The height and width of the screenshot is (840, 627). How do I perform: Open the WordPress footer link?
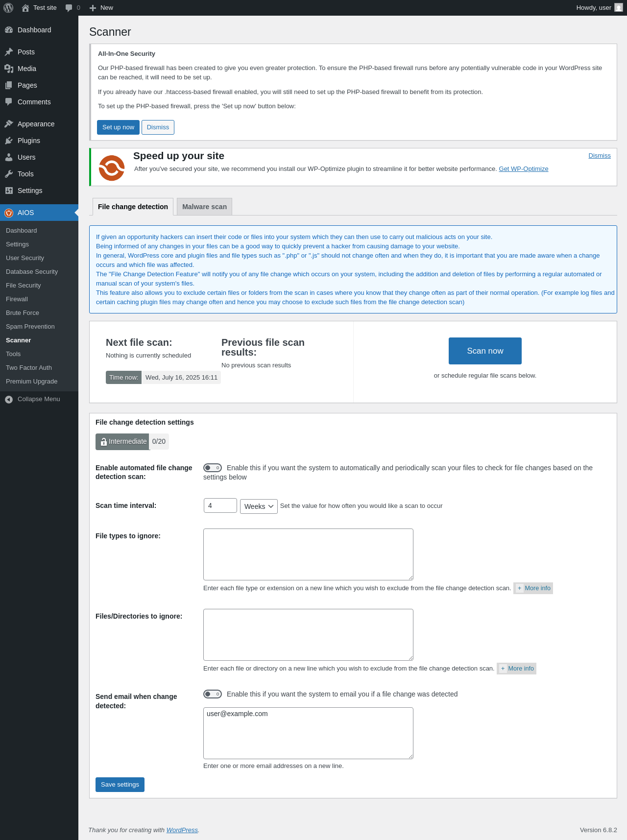click(182, 830)
